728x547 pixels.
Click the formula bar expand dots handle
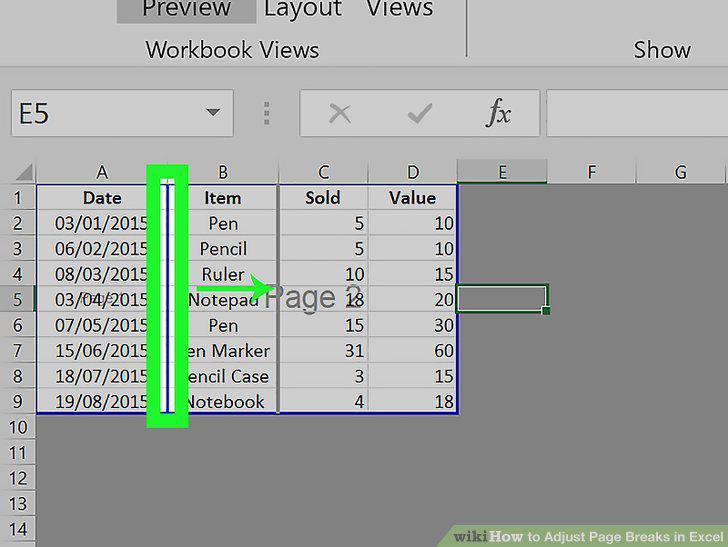coord(266,113)
